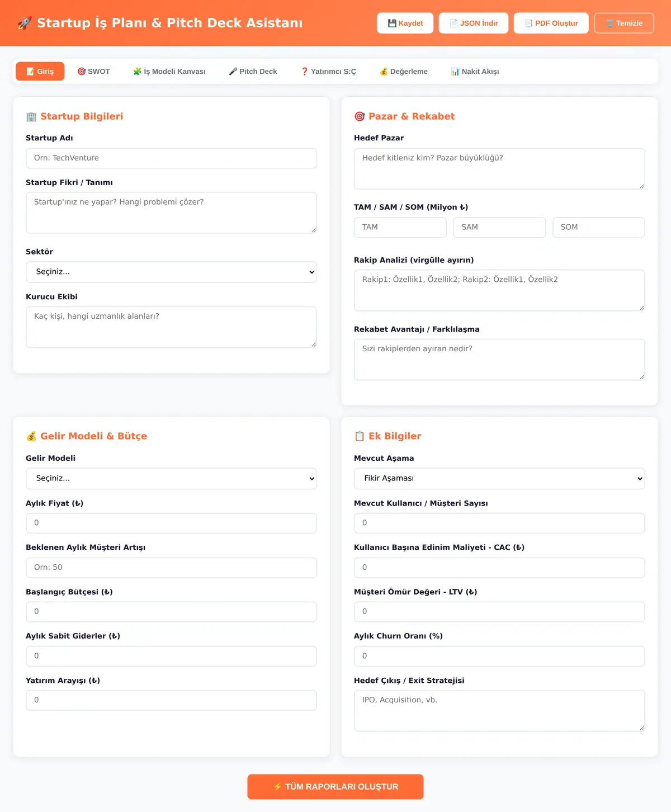Click the Hedef Çıkış / Exit Stratejisi textarea
This screenshot has height=812, width=671.
click(x=499, y=711)
